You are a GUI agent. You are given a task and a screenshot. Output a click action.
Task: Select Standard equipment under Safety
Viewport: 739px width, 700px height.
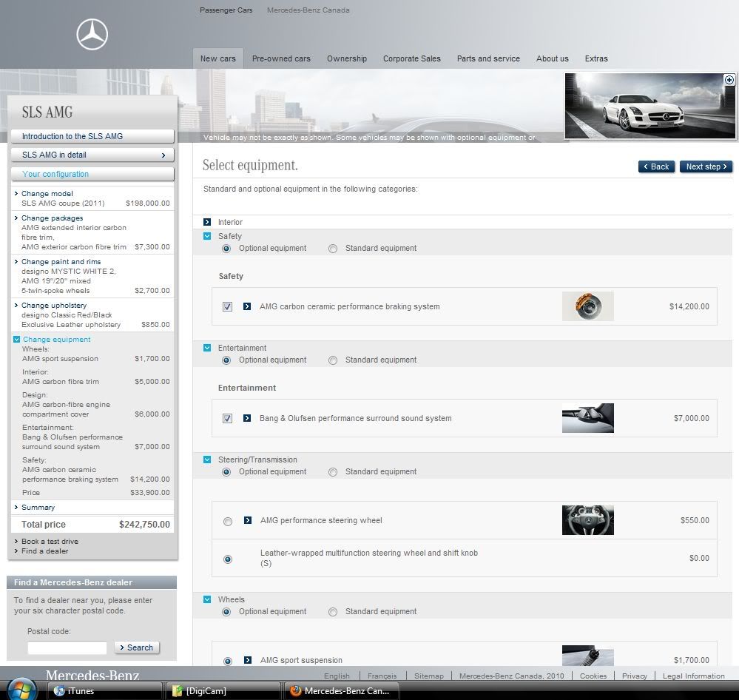[x=333, y=249]
